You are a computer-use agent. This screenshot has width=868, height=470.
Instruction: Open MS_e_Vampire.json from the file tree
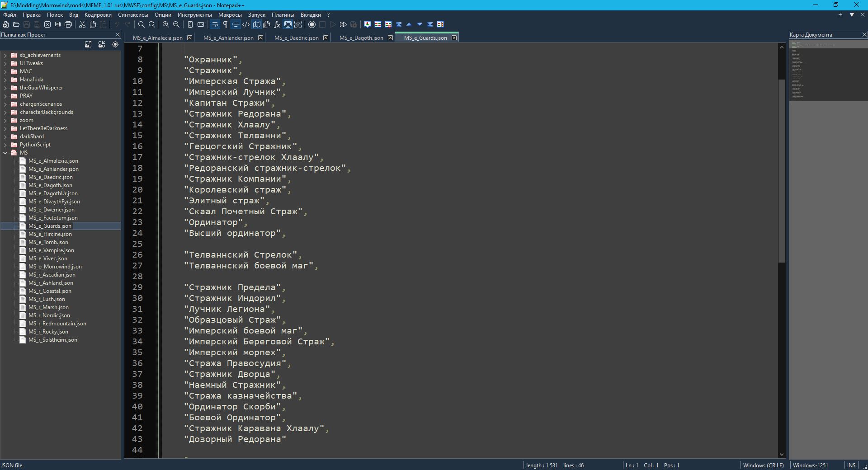click(x=51, y=250)
